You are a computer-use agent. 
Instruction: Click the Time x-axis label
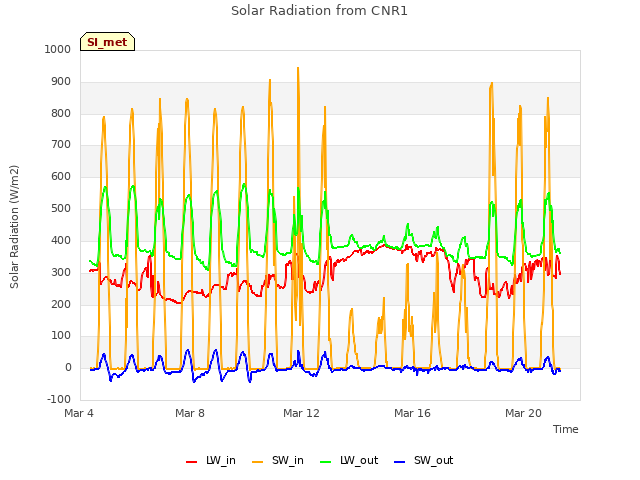point(566,429)
